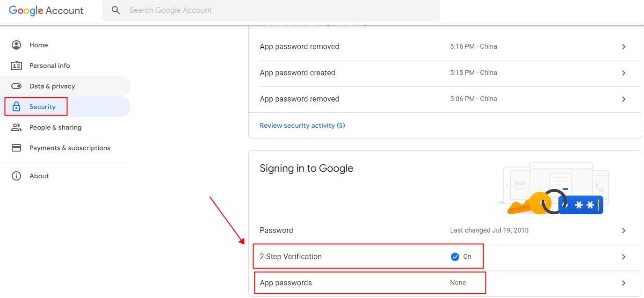The height and width of the screenshot is (298, 644).
Task: Expand the Password row chevron
Action: tap(623, 231)
